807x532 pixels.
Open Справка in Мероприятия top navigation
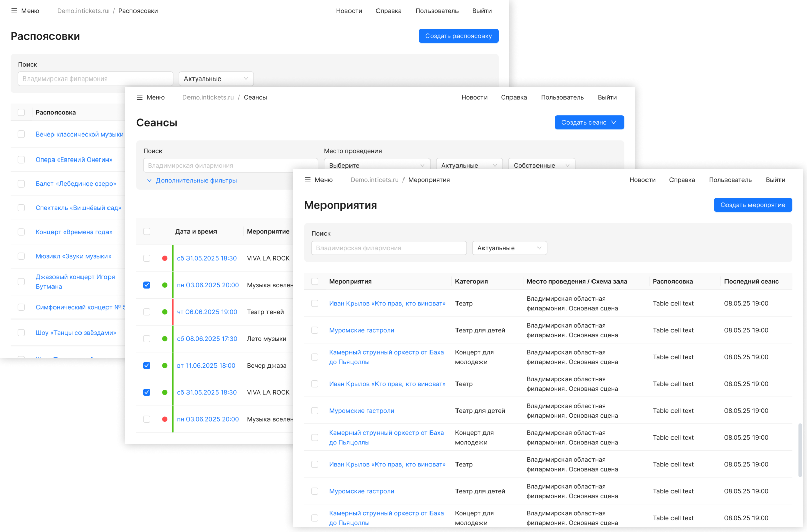click(x=682, y=180)
